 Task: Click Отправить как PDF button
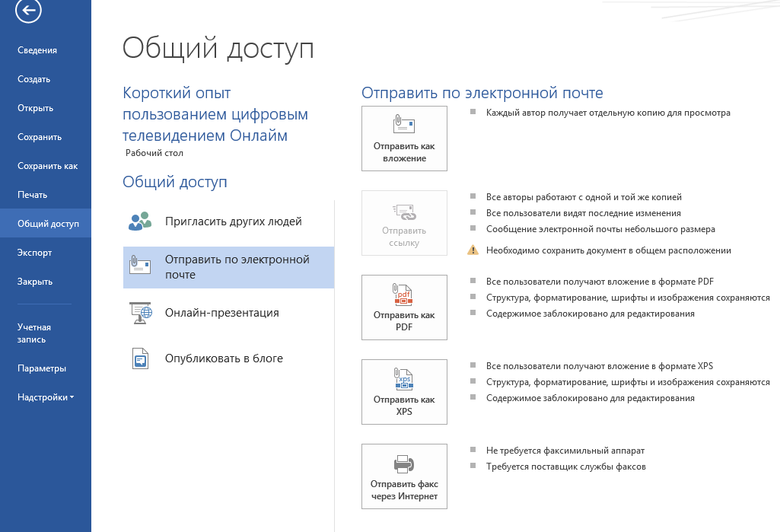[404, 307]
